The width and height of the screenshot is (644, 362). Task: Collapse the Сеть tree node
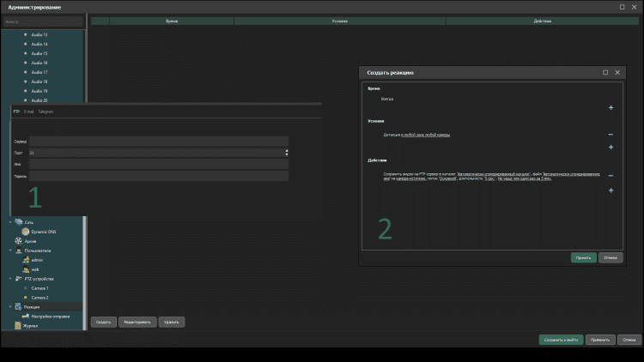click(9, 222)
